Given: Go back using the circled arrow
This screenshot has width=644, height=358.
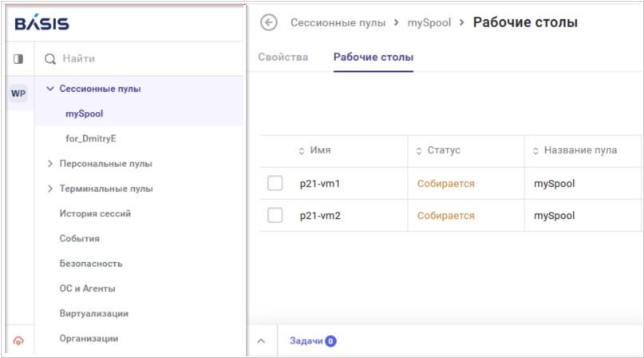Looking at the screenshot, I should [269, 22].
